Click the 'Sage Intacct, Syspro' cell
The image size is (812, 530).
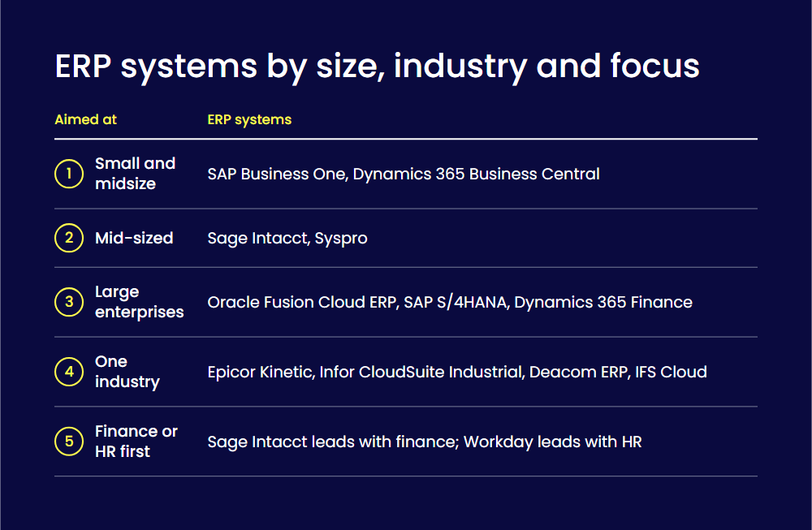tap(287, 239)
